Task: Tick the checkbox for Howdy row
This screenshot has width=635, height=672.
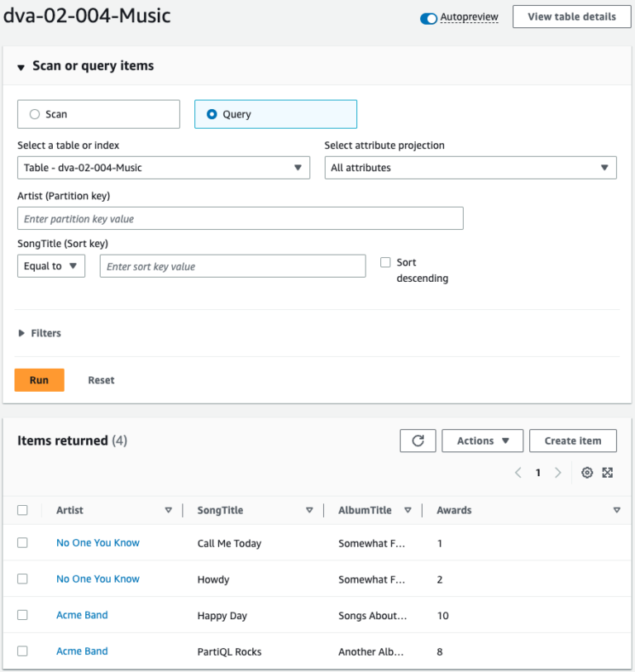Action: pyautogui.click(x=22, y=579)
